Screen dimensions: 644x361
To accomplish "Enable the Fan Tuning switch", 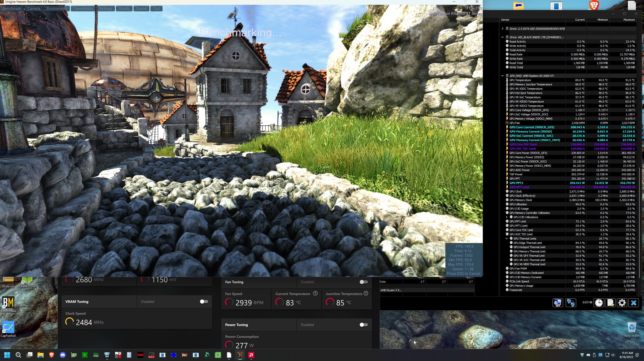I will [x=363, y=282].
